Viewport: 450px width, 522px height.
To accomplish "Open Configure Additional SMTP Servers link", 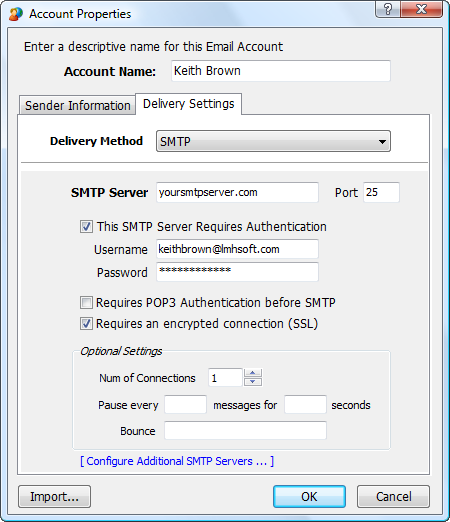I will 177,461.
